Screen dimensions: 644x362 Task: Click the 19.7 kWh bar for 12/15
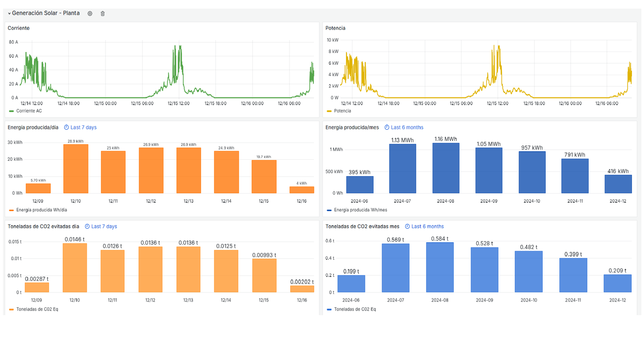point(264,177)
